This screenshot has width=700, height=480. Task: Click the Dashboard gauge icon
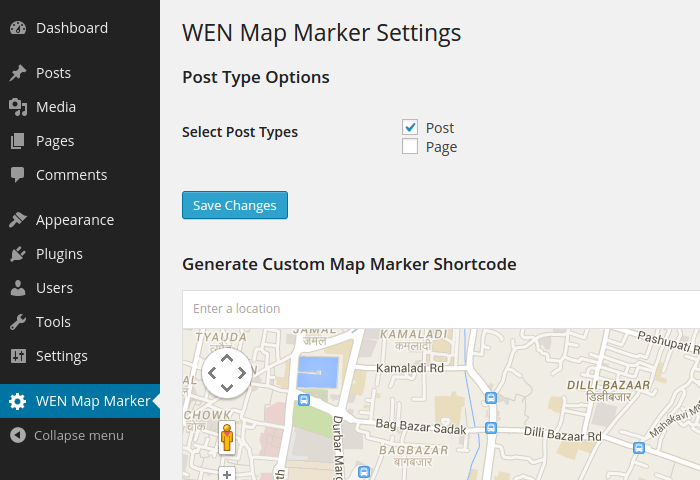coord(18,28)
